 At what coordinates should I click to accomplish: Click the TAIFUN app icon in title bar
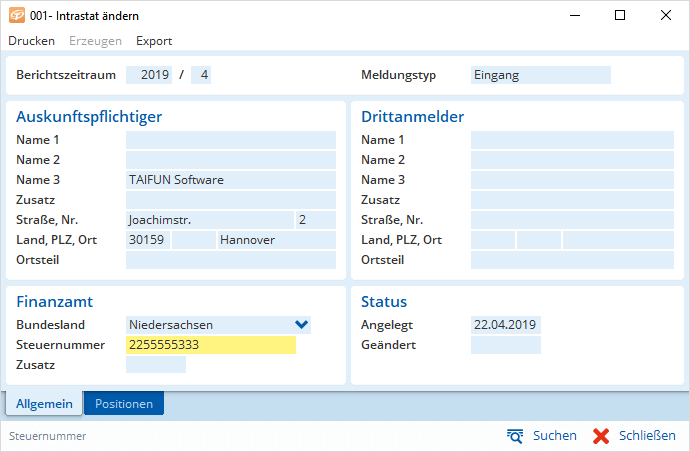pos(16,16)
